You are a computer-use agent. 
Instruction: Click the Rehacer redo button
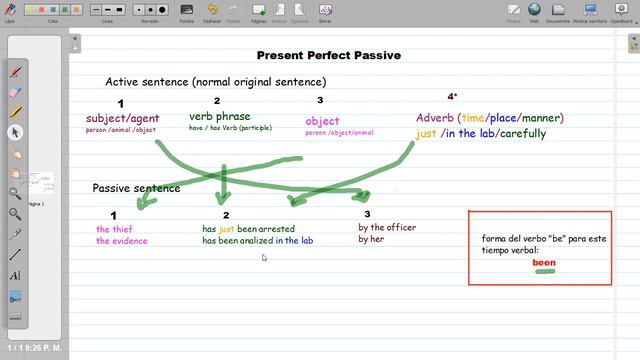coord(233,12)
